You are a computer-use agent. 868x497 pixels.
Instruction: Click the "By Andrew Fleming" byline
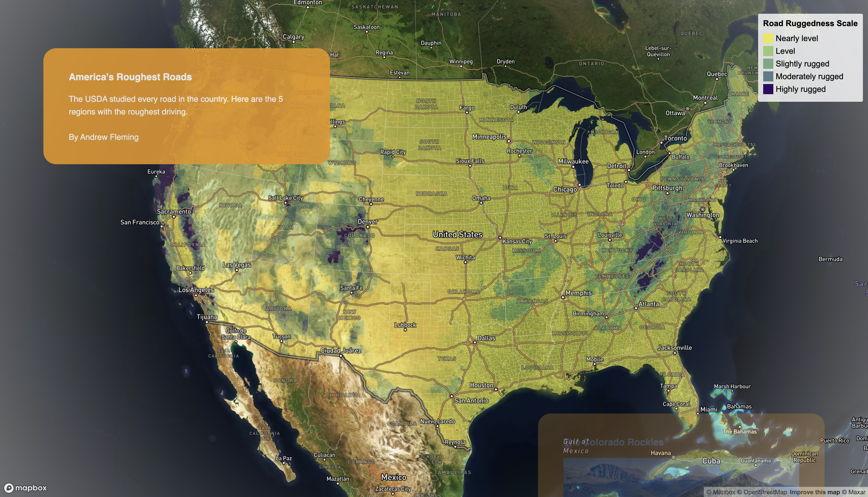[x=104, y=137]
